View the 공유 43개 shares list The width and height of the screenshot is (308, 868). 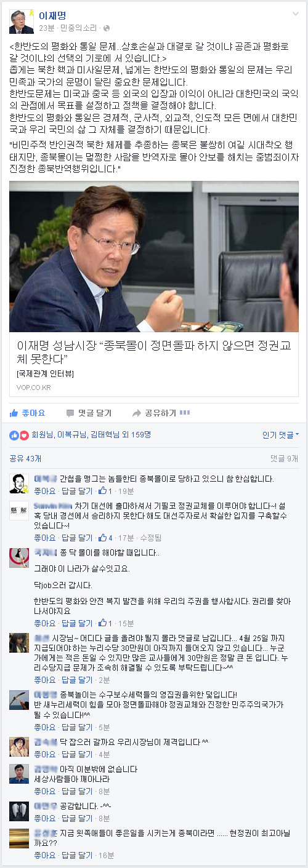tap(25, 458)
